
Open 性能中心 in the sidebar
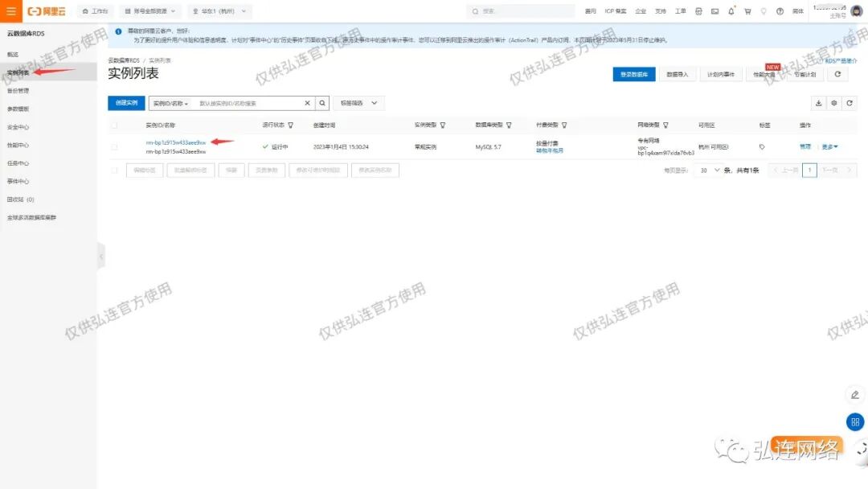tap(18, 145)
